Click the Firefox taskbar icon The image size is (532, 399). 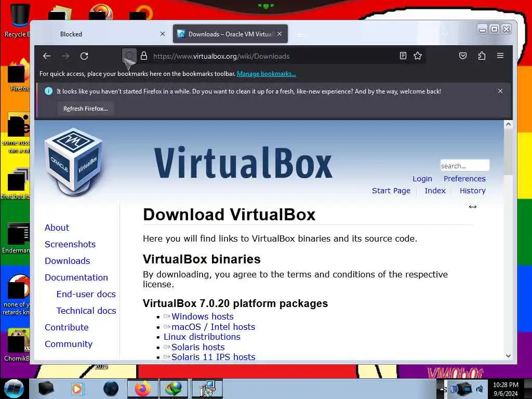(x=142, y=389)
